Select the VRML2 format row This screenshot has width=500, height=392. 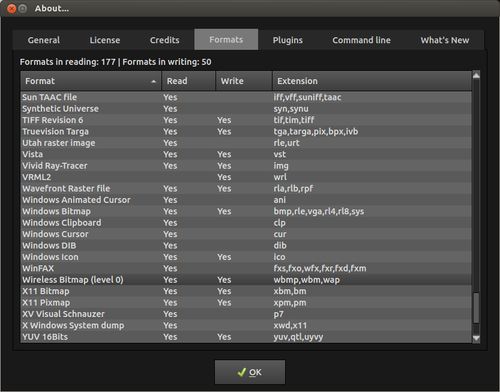pyautogui.click(x=246, y=177)
